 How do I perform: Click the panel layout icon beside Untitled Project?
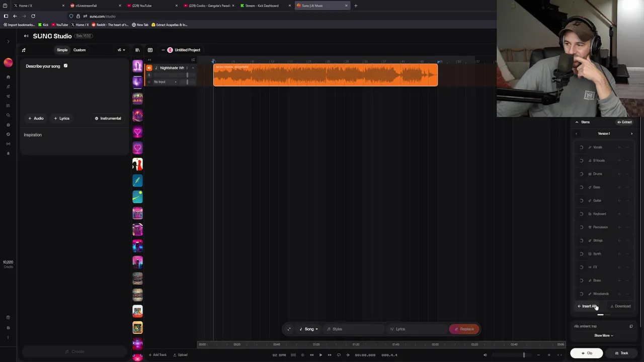(x=150, y=50)
